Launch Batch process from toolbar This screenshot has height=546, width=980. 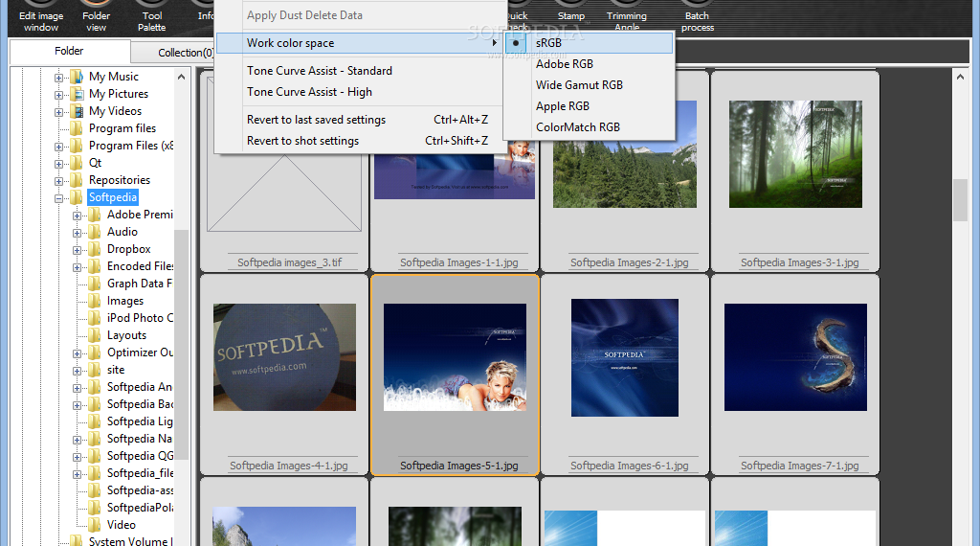tap(697, 16)
